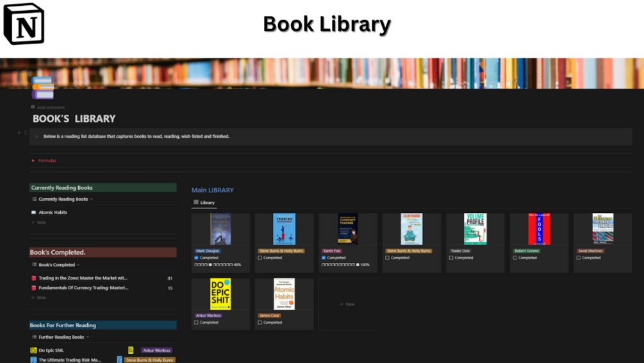644x363 pixels.
Task: Click the Jared Martinez brown author tag
Action: point(590,251)
